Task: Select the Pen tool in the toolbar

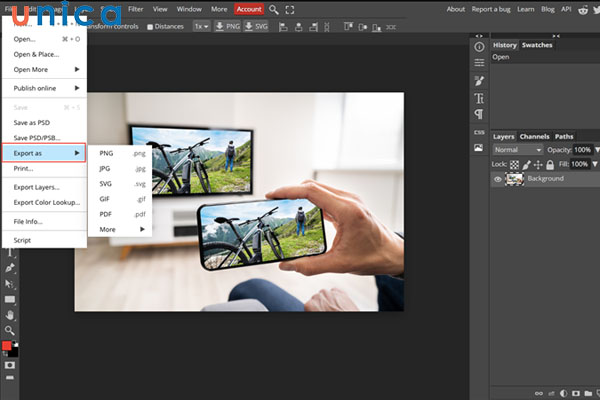Action: (10, 269)
